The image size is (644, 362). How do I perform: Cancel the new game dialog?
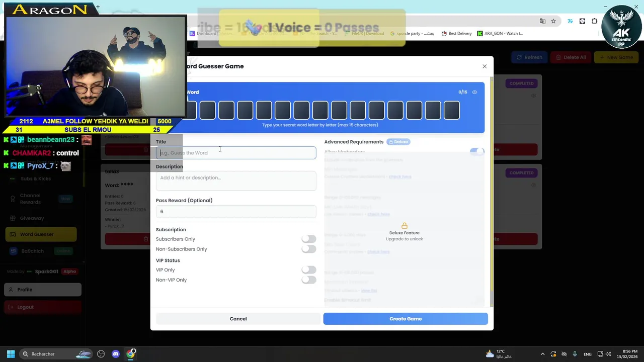238,319
